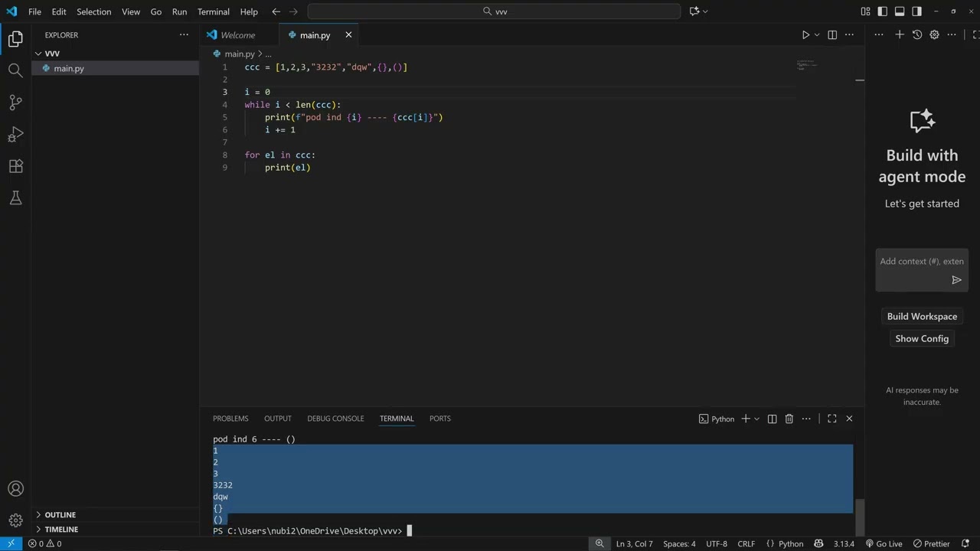This screenshot has width=980, height=551.
Task: Open the Run and Debug view
Action: (15, 135)
